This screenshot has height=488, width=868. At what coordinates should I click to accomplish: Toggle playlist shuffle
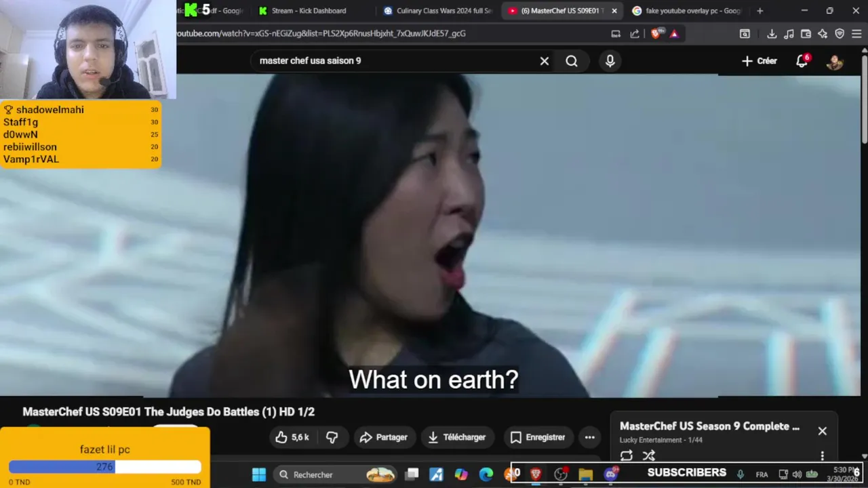[x=649, y=455]
